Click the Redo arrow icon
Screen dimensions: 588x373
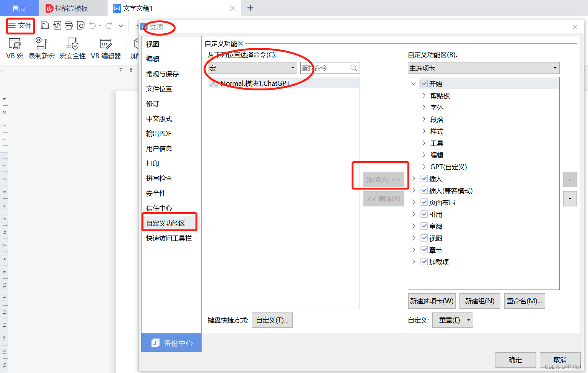(x=109, y=26)
